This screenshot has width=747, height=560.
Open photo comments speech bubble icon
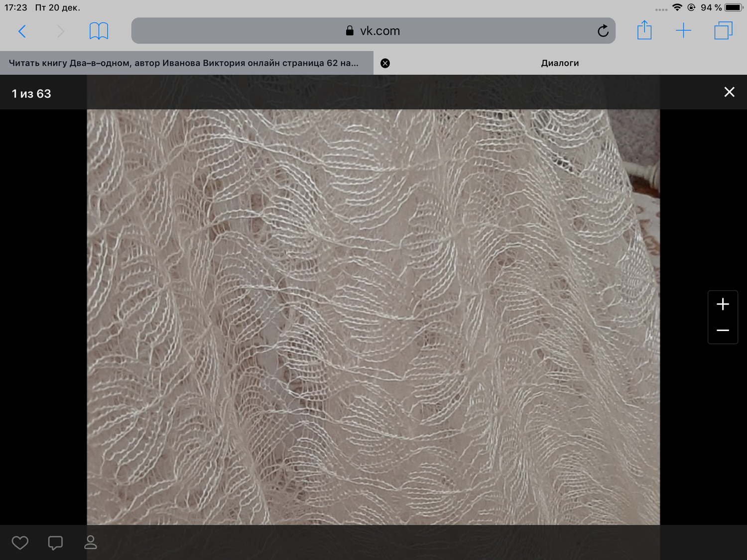(x=55, y=543)
